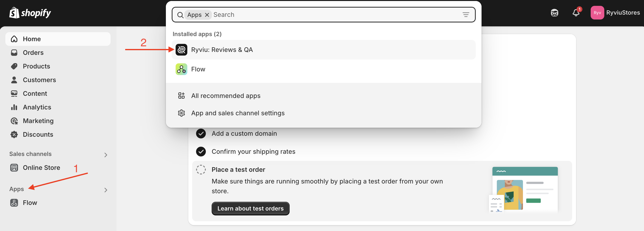Go to Products page
The height and width of the screenshot is (231, 644).
pos(58,66)
